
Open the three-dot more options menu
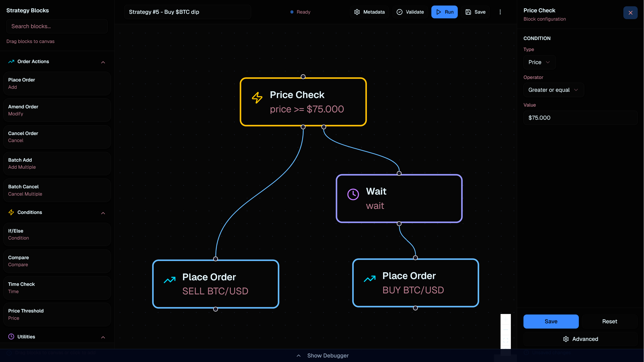point(500,12)
